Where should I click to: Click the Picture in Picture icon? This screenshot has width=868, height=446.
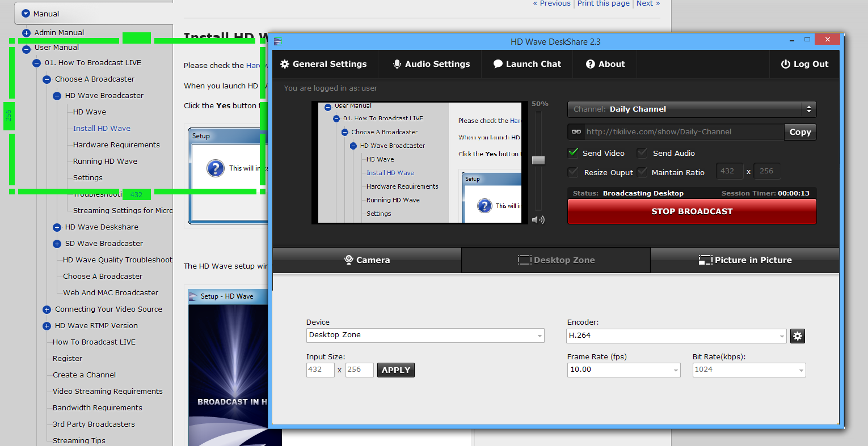pos(706,260)
